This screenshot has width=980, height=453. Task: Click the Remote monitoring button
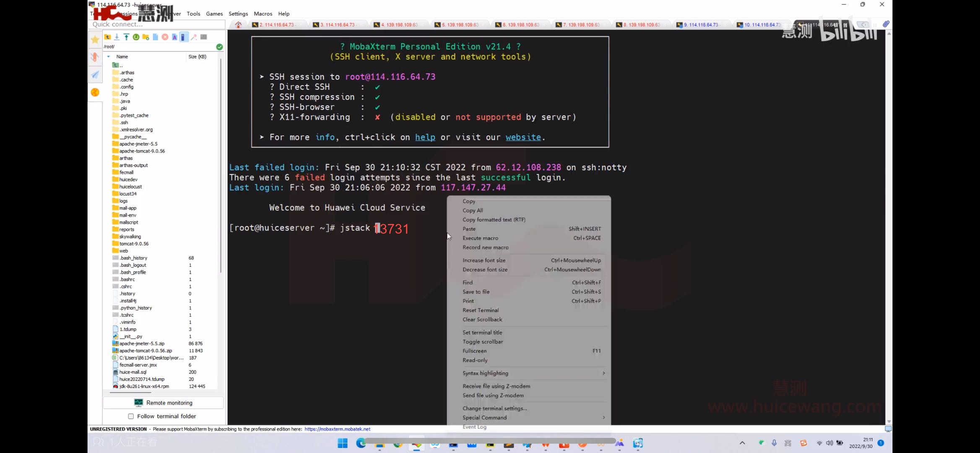[163, 403]
